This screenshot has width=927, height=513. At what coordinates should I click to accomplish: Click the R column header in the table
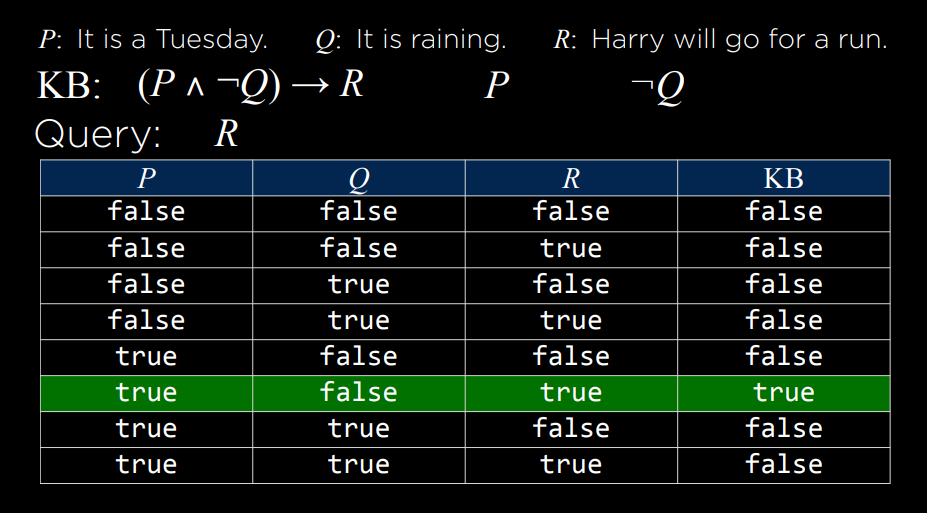click(x=571, y=178)
